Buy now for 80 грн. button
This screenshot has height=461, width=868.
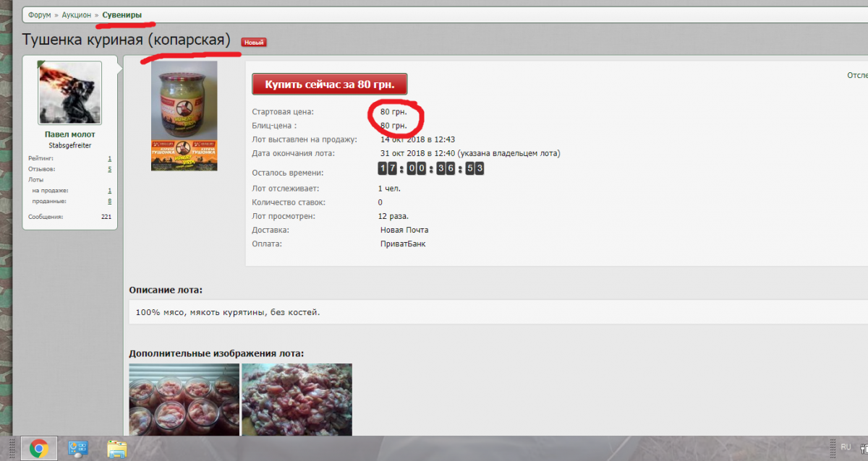tap(329, 85)
